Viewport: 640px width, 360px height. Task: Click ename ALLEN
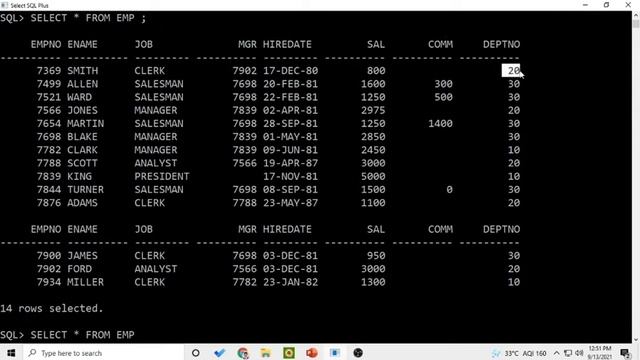click(x=82, y=84)
